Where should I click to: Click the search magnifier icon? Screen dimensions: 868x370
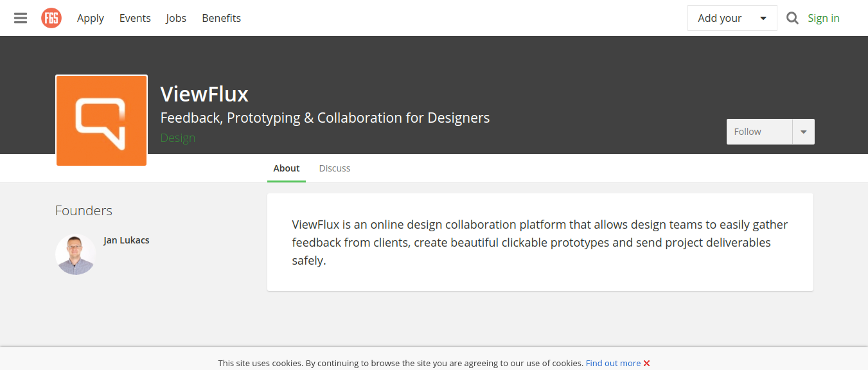point(792,18)
